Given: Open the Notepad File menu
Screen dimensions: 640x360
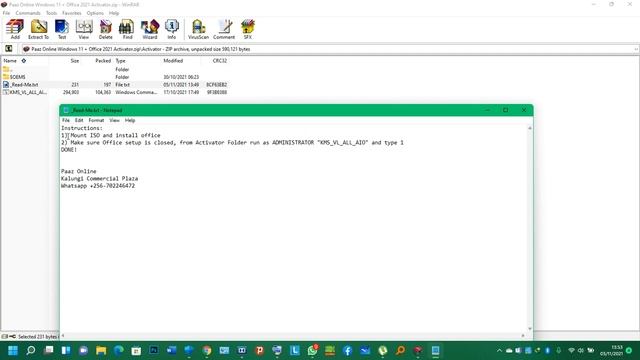Looking at the screenshot, I should pos(66,120).
